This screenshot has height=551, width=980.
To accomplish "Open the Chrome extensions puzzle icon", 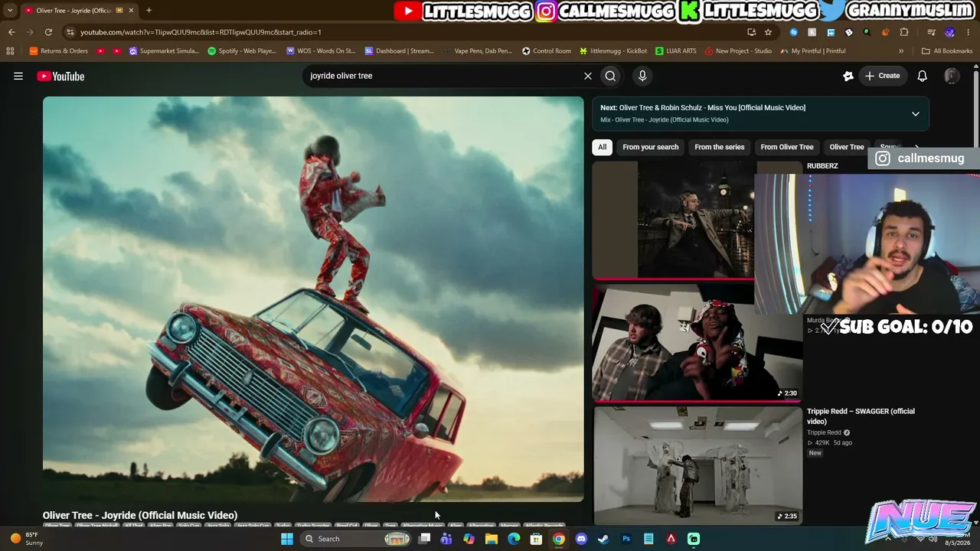I will click(x=904, y=32).
